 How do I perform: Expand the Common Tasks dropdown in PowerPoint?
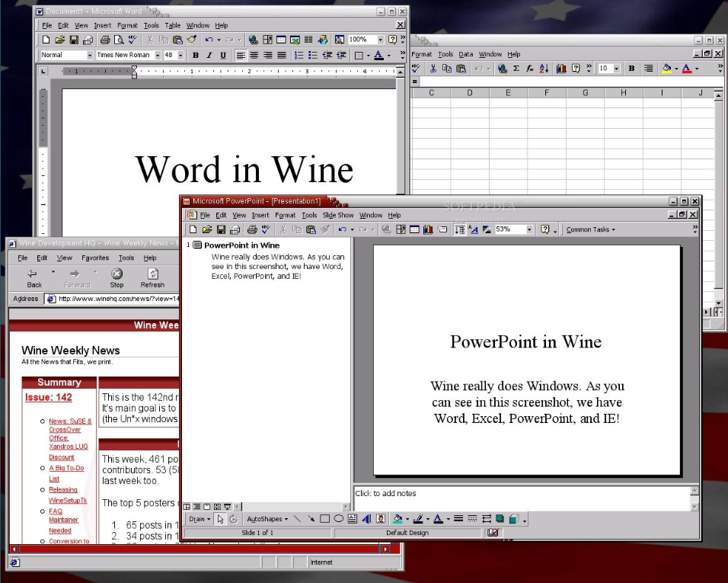[x=590, y=229]
